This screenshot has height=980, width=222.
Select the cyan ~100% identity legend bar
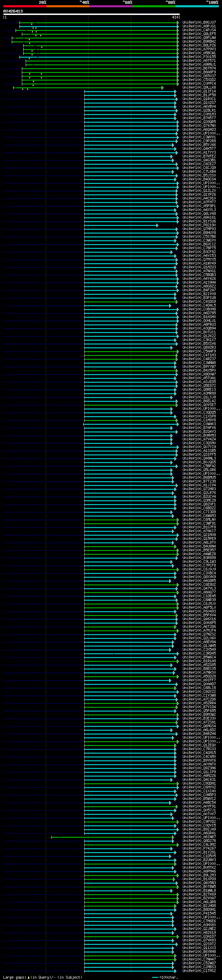tap(197, 6)
